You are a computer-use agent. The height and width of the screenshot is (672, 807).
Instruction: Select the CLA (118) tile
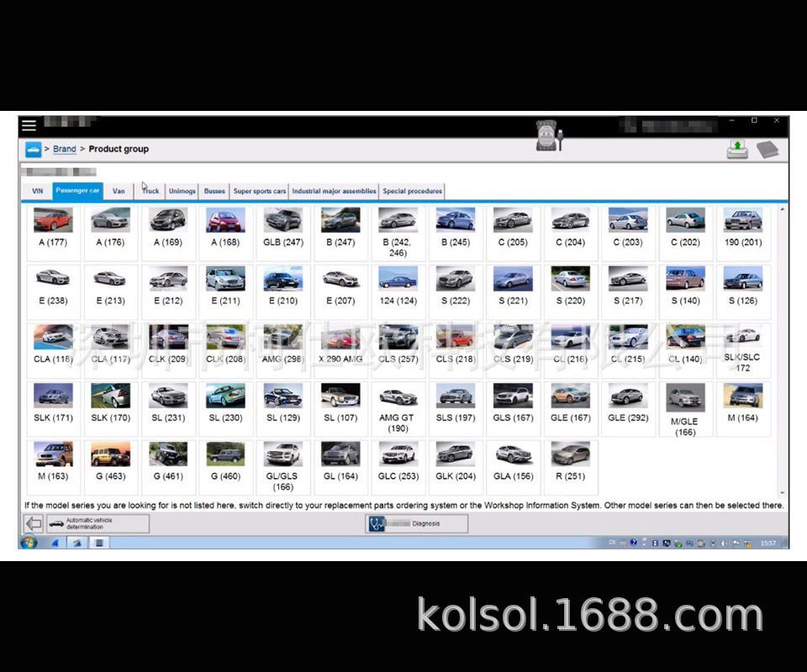click(x=53, y=350)
